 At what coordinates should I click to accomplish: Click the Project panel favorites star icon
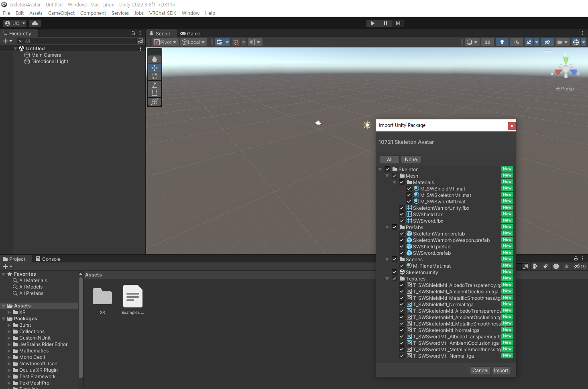coord(566,266)
